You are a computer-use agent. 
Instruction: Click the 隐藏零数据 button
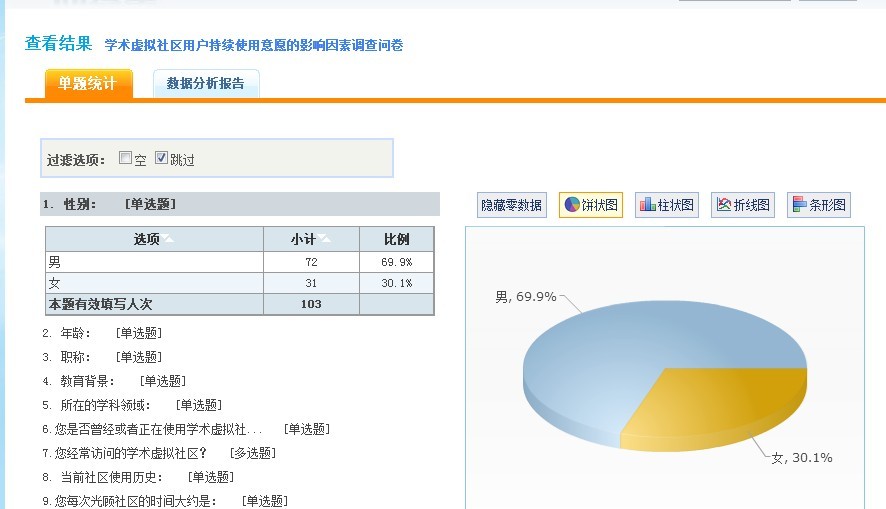(511, 205)
